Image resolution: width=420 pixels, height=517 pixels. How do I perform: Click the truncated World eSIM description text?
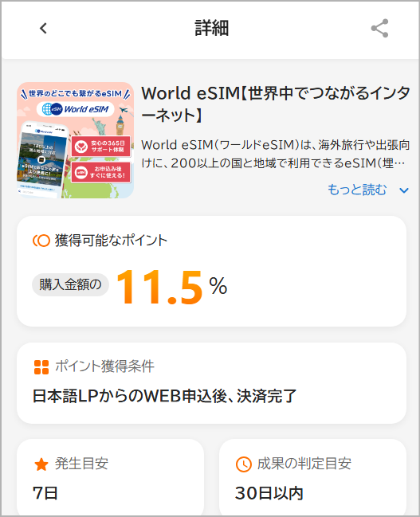pyautogui.click(x=276, y=154)
